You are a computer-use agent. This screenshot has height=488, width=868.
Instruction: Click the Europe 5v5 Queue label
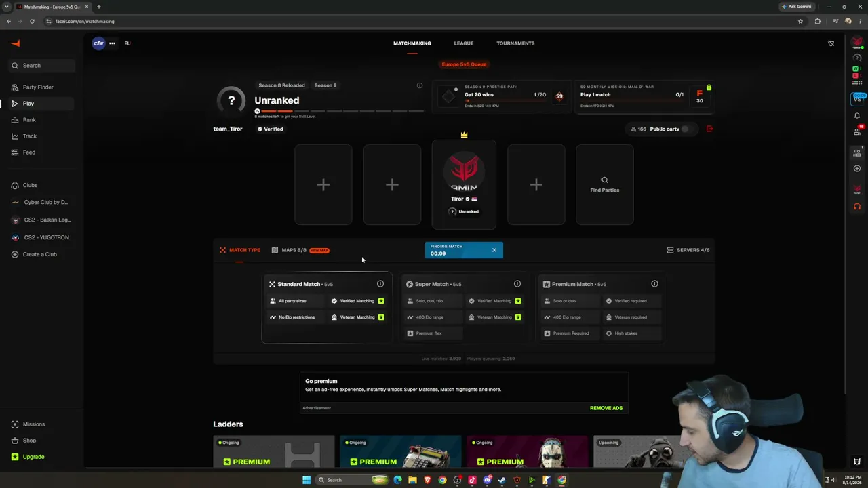[x=464, y=64]
